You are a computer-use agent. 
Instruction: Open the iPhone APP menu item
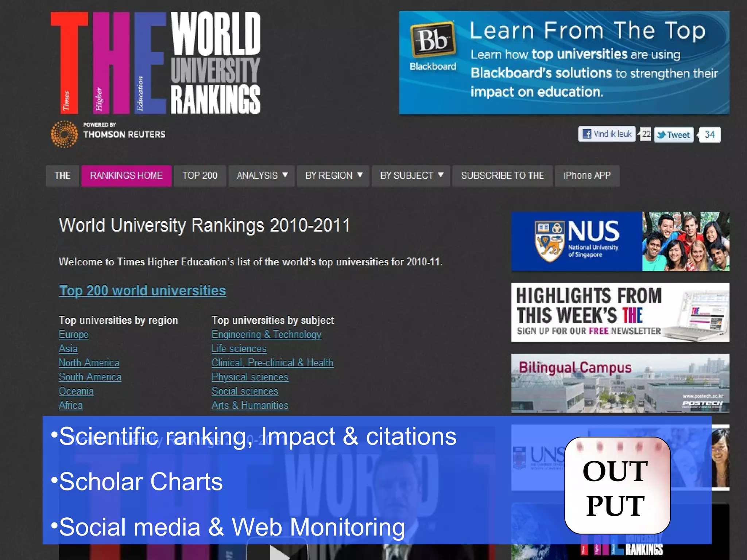(x=587, y=176)
